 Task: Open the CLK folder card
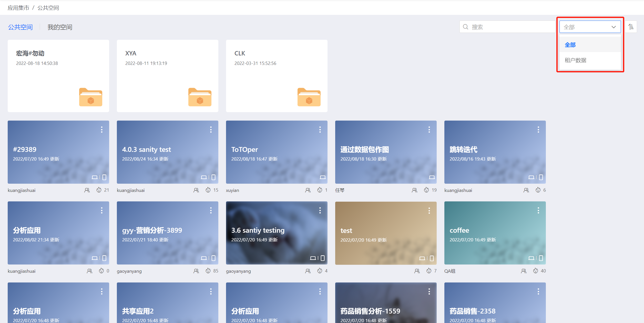(277, 76)
